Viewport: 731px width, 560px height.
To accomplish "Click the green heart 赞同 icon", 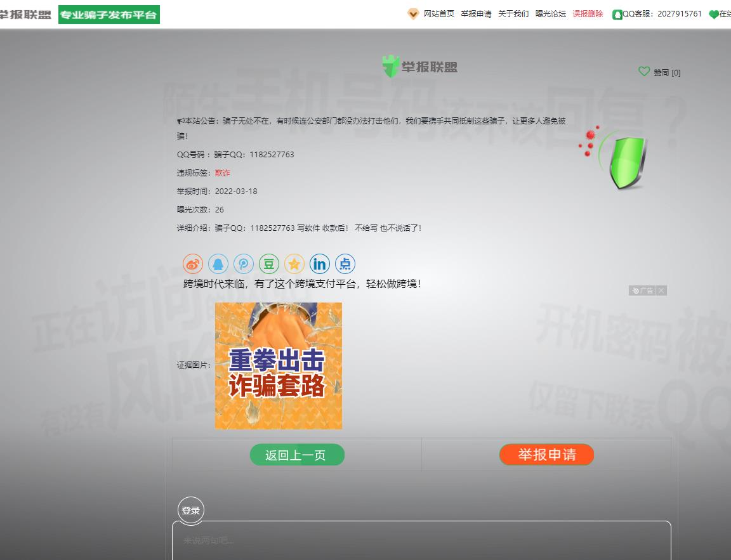I will (x=644, y=72).
